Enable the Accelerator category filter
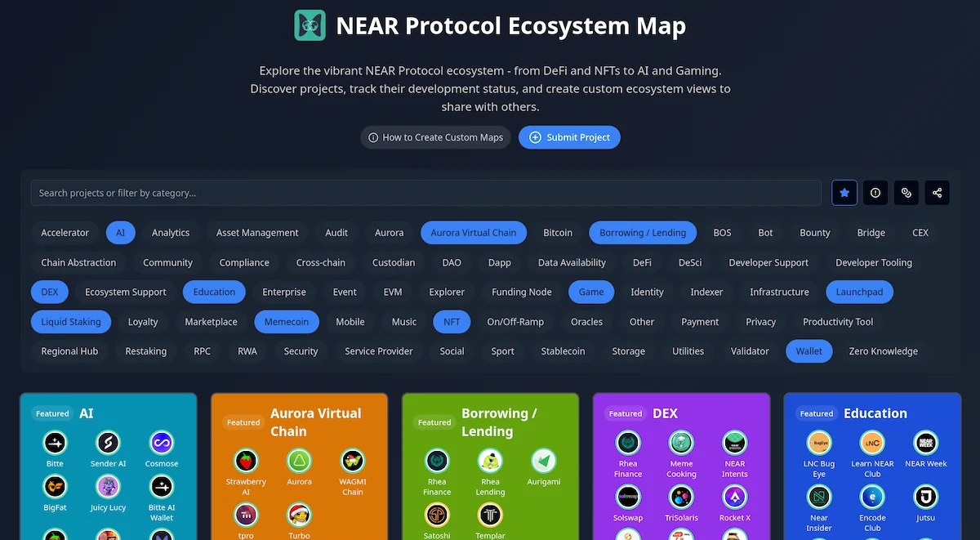Screen dimensions: 980x540 [x=65, y=233]
